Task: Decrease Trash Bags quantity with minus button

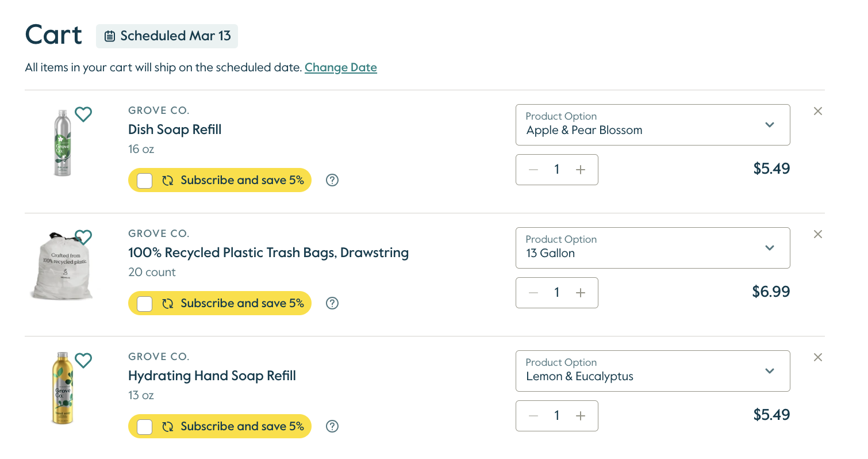Action: [533, 293]
